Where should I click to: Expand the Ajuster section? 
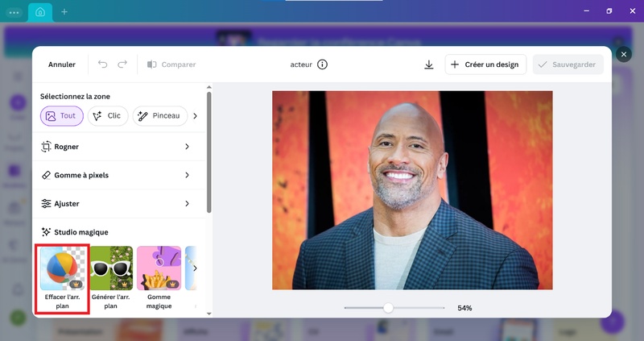point(118,204)
